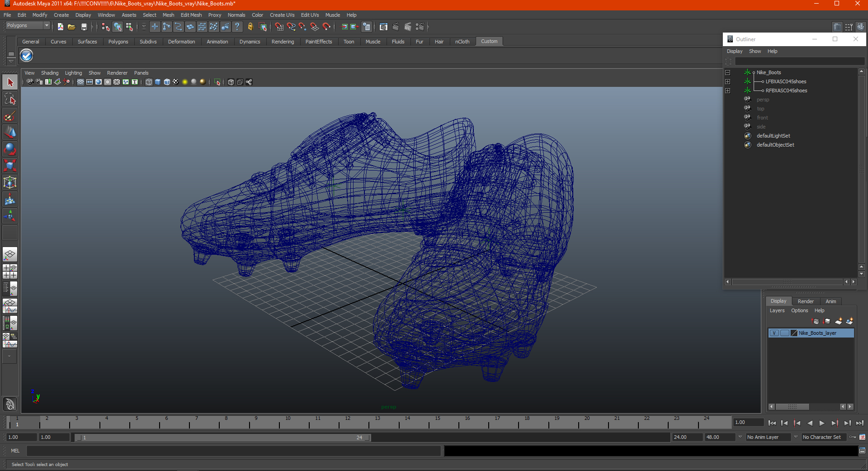Open the Create UVs menu

(282, 15)
